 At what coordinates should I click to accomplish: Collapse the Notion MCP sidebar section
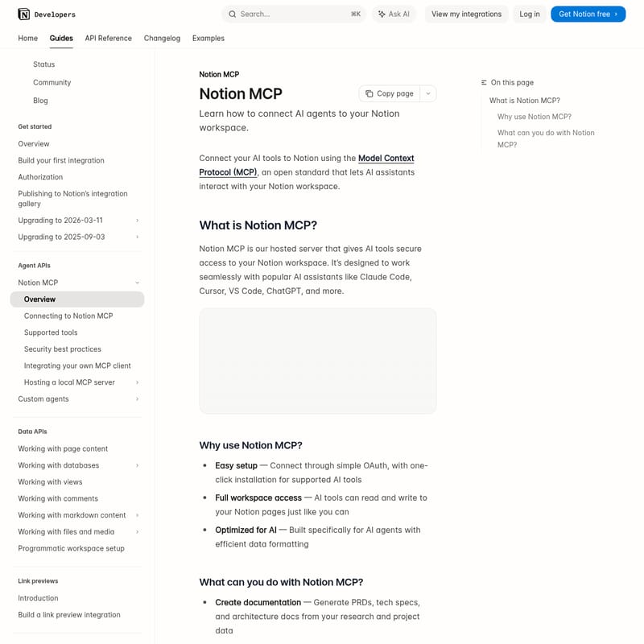tap(138, 283)
